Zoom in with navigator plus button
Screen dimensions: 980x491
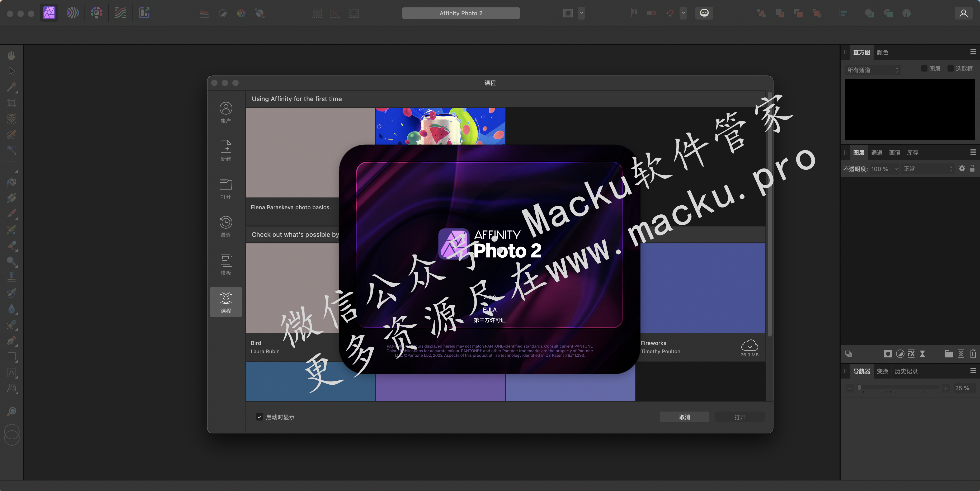pos(945,388)
